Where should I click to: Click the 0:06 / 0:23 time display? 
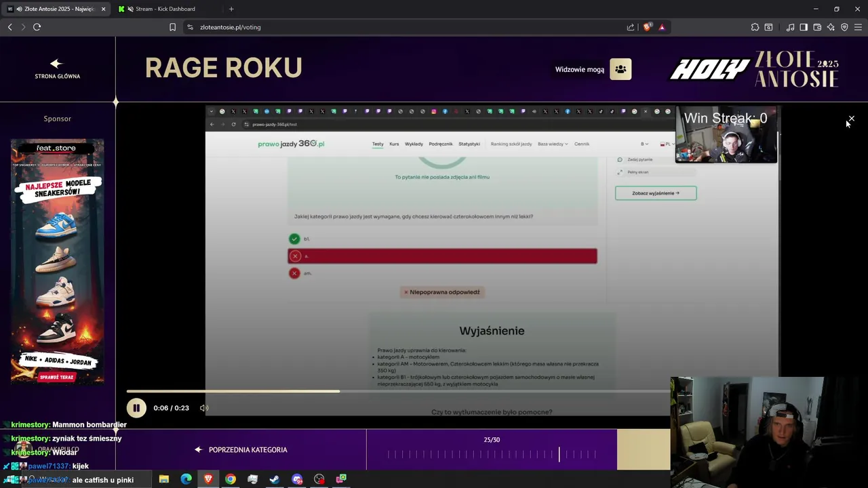(x=171, y=408)
